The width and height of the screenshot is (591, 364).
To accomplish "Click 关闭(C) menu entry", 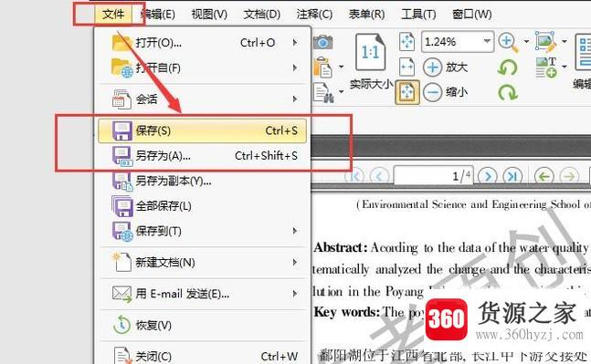I will tap(204, 356).
